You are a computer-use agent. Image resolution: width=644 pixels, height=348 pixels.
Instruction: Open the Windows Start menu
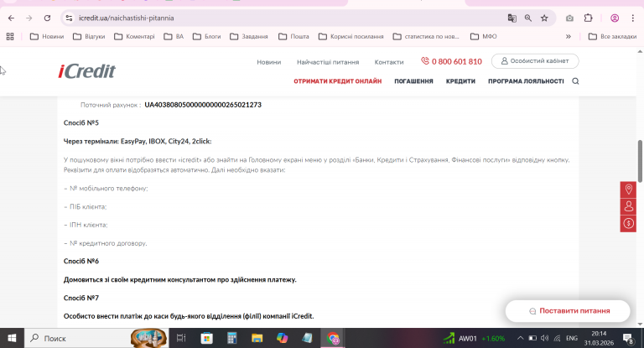pos(12,338)
